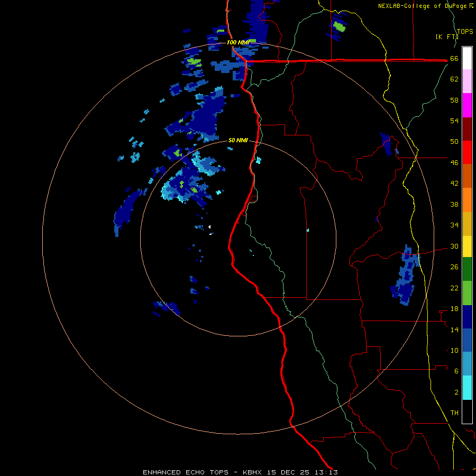
Task: Click 'ENHANCED ECHO TOPS' in the footer
Action: (186, 472)
